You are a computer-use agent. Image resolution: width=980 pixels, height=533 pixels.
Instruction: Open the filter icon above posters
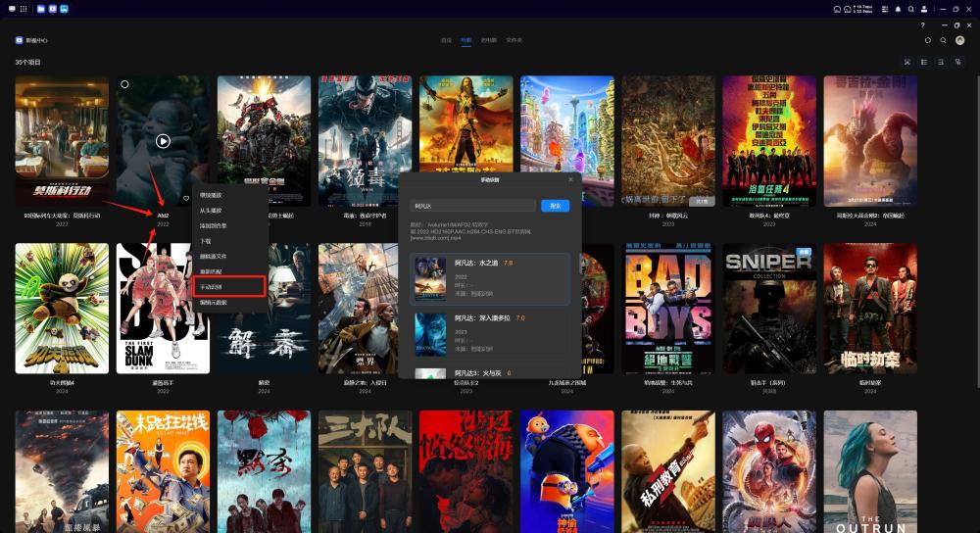(x=957, y=62)
